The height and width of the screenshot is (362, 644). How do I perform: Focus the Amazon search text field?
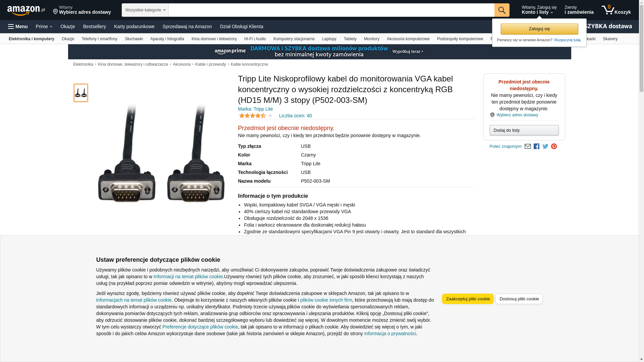point(331,10)
